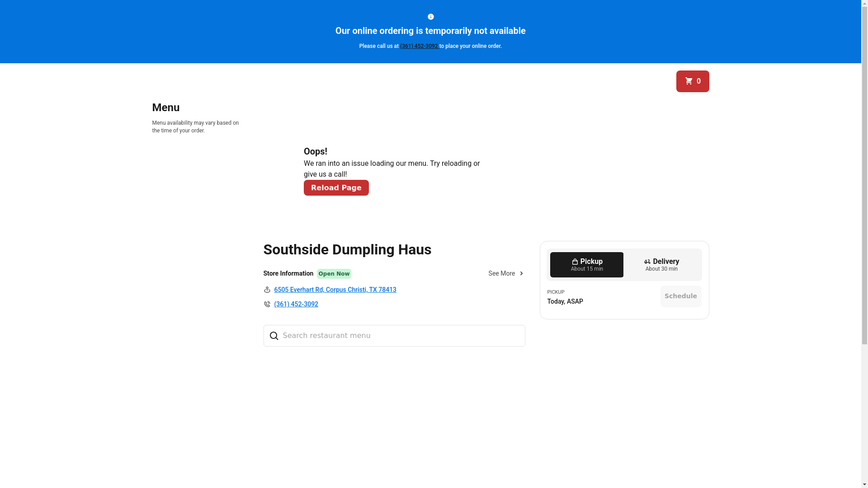The width and height of the screenshot is (868, 488).
Task: Expand See More store information
Action: click(x=506, y=273)
